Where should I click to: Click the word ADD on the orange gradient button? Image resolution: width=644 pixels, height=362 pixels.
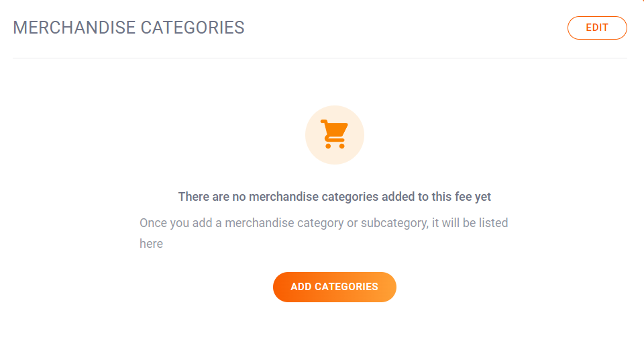pyautogui.click(x=301, y=287)
